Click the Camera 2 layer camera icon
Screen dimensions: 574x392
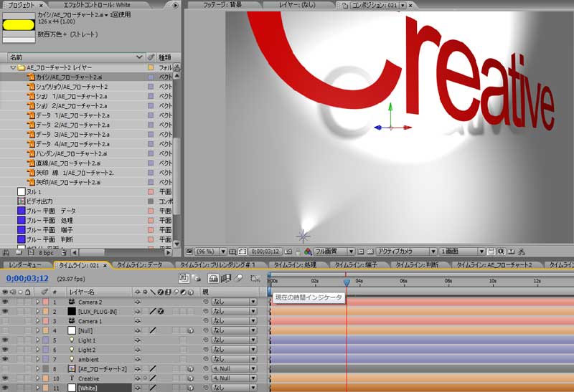pos(72,302)
